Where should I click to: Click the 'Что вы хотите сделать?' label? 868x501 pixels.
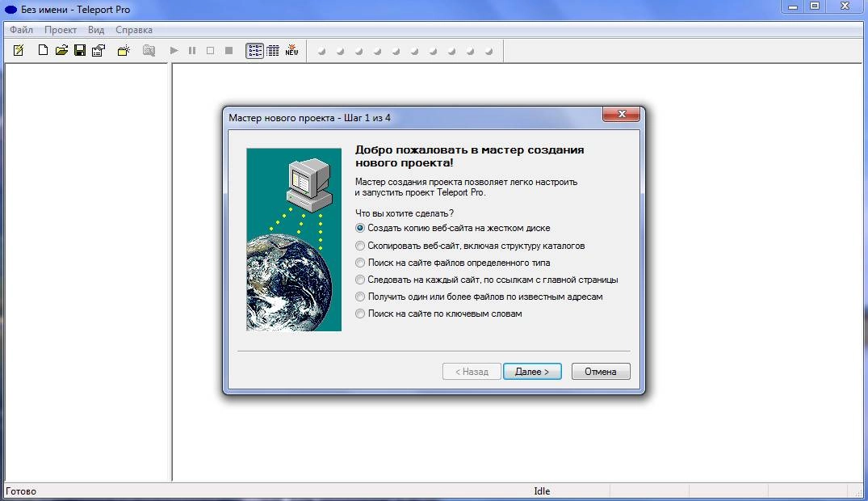[x=404, y=213]
